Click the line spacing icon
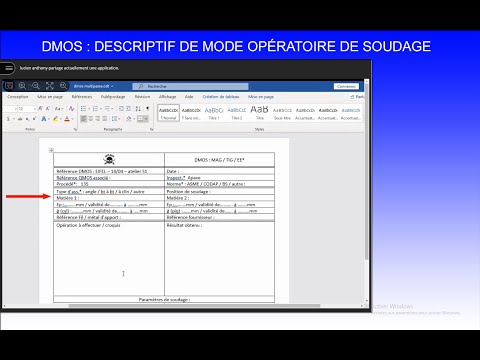480x360 pixels. (114, 119)
